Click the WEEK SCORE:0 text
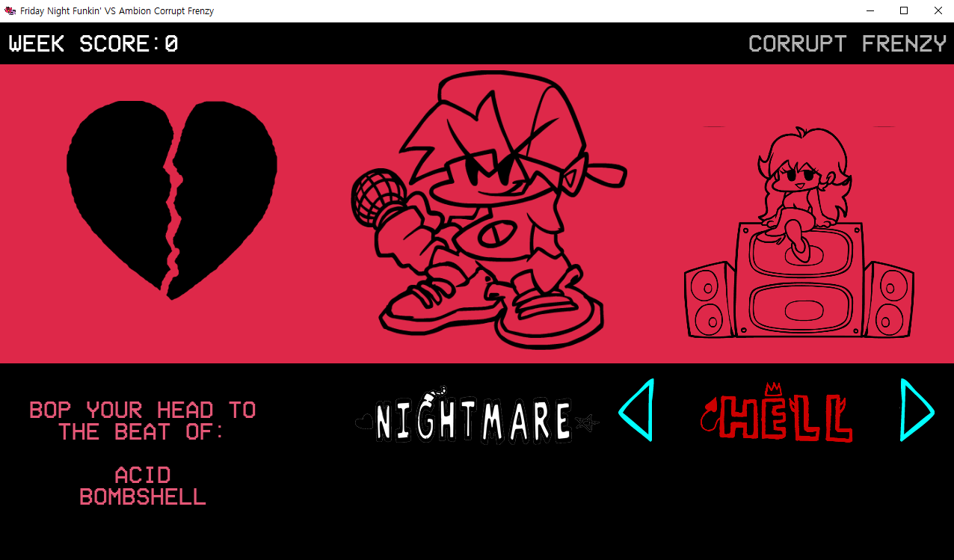The image size is (954, 560). tap(93, 44)
